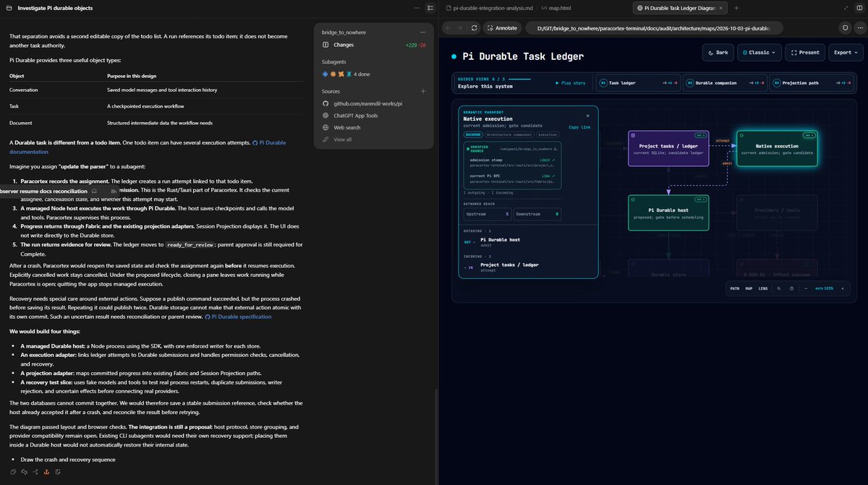Image resolution: width=868 pixels, height=485 pixels.
Task: Share the response with share icon
Action: pos(35,471)
